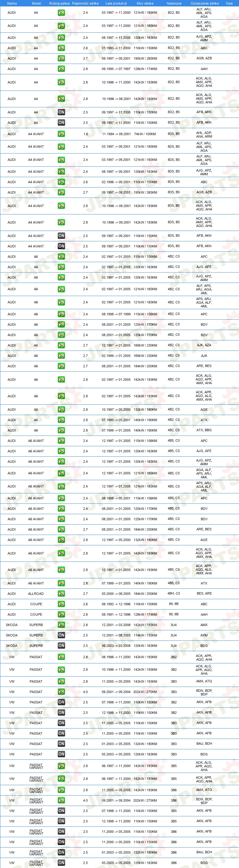Click date range 08.1998 -> 05.2001

[x=116, y=498]
